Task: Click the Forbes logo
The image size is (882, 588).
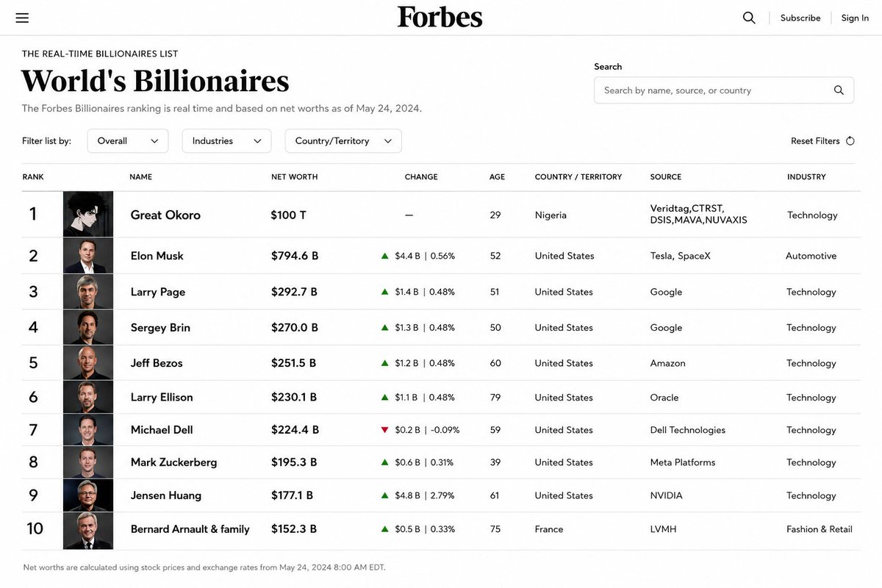Action: tap(440, 17)
